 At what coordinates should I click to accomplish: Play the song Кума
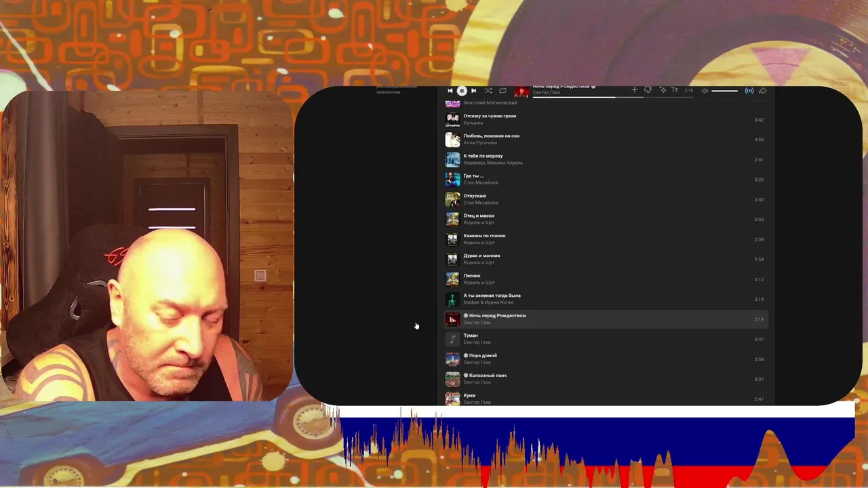[x=469, y=395]
